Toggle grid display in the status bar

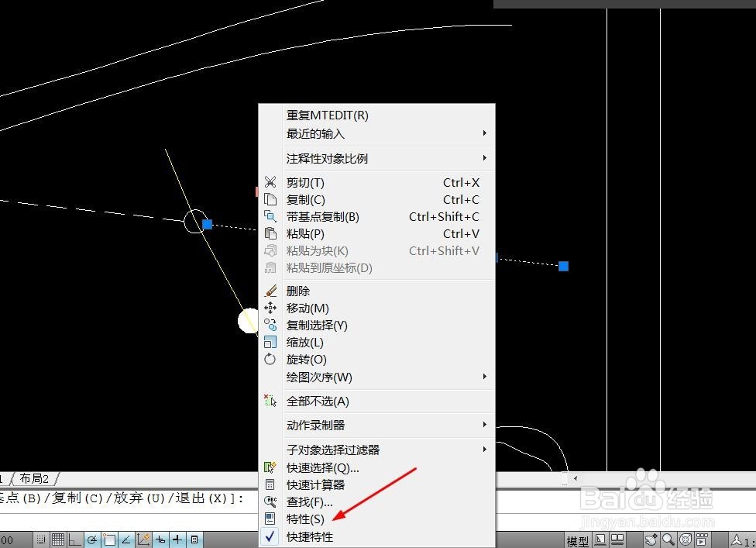pos(59,539)
